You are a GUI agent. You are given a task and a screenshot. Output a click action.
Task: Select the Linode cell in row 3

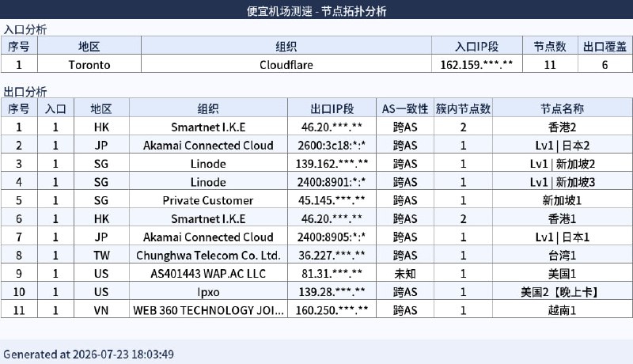coord(208,164)
